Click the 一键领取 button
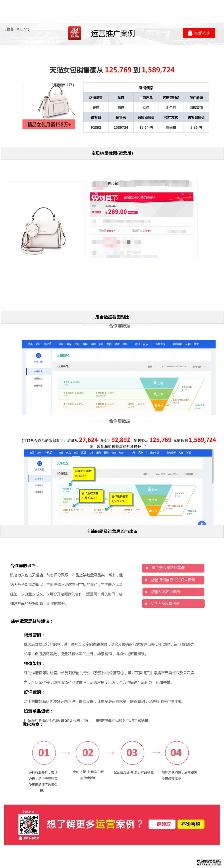The height and width of the screenshot is (868, 224). (161, 824)
